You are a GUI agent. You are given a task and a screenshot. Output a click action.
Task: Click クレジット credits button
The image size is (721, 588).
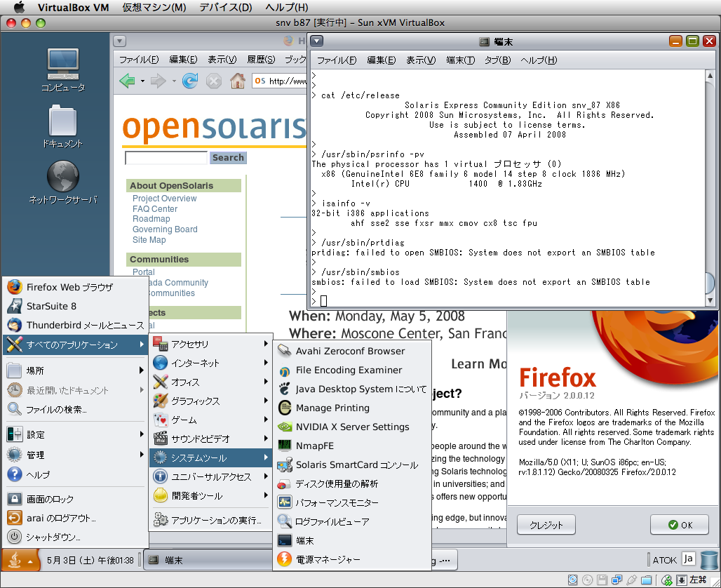[546, 525]
